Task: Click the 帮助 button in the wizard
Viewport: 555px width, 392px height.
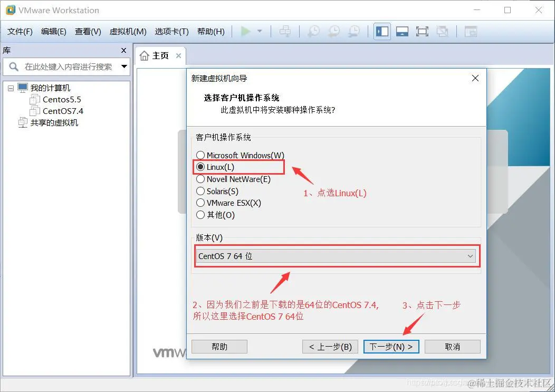Action: click(219, 346)
